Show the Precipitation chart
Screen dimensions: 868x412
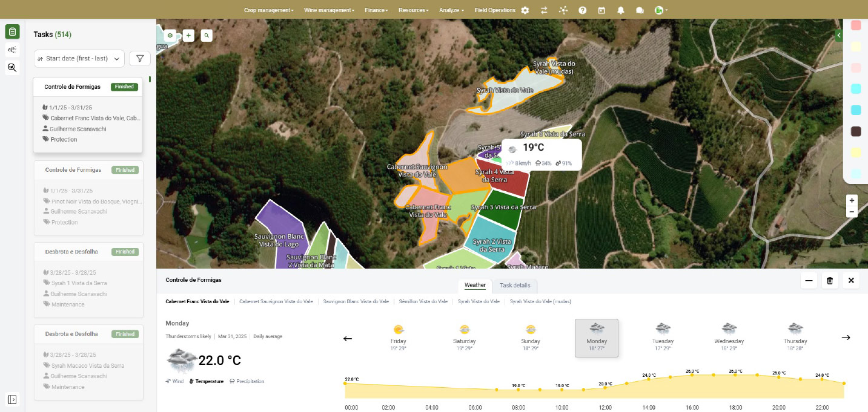click(247, 381)
